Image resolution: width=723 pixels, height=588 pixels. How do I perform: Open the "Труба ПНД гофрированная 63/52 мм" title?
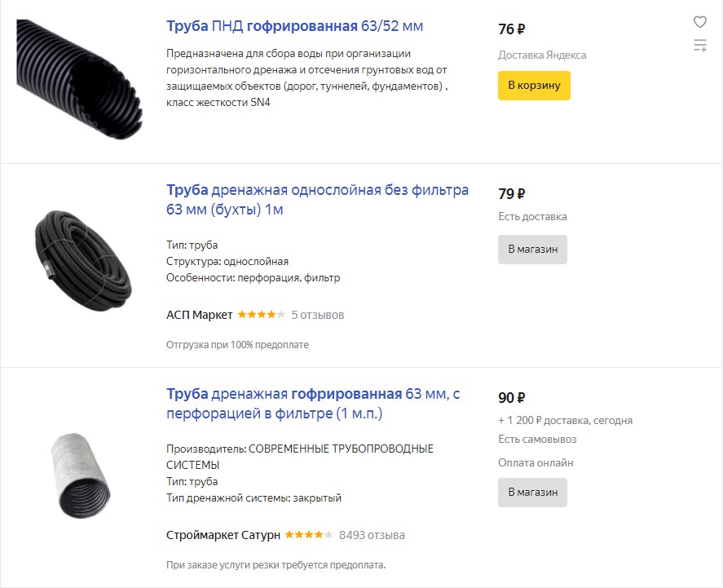tap(294, 26)
